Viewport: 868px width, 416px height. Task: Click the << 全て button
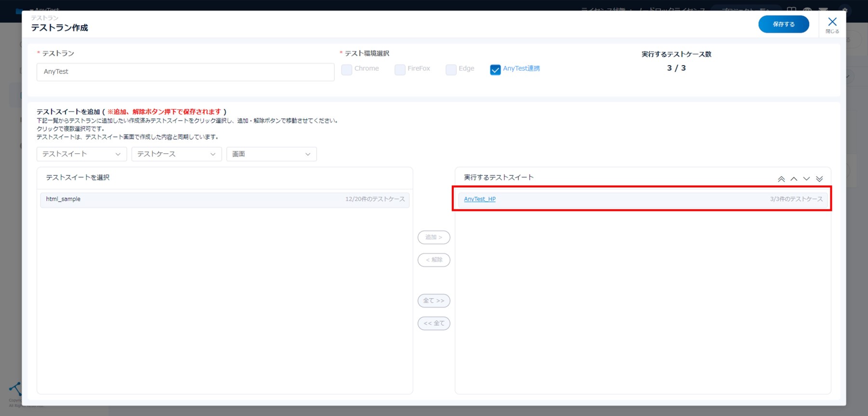click(434, 323)
